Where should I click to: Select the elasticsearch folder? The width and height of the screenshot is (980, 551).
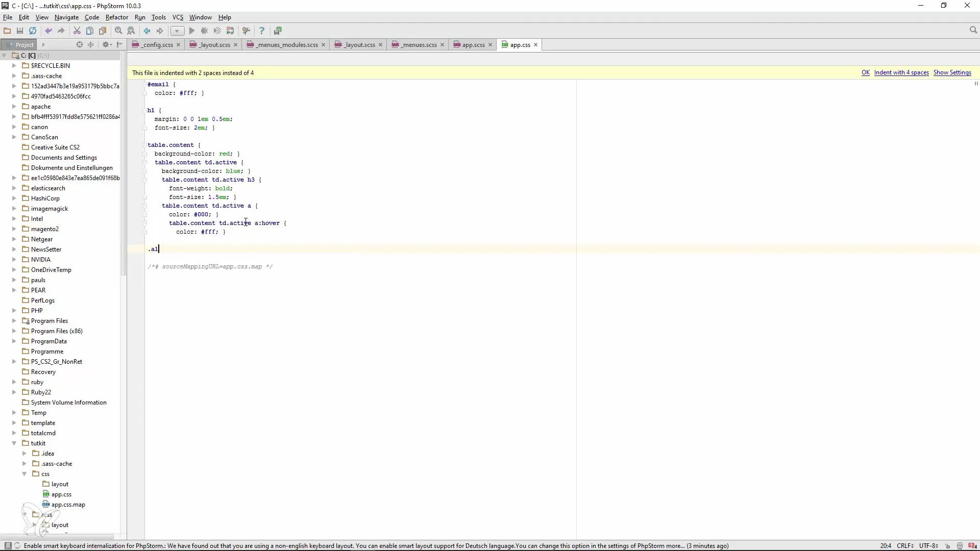(48, 188)
